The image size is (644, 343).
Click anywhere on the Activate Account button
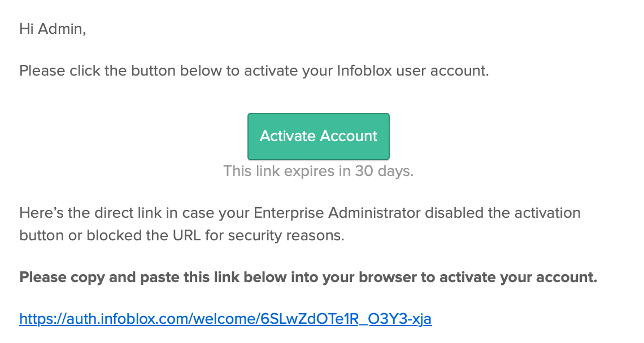pyautogui.click(x=318, y=136)
